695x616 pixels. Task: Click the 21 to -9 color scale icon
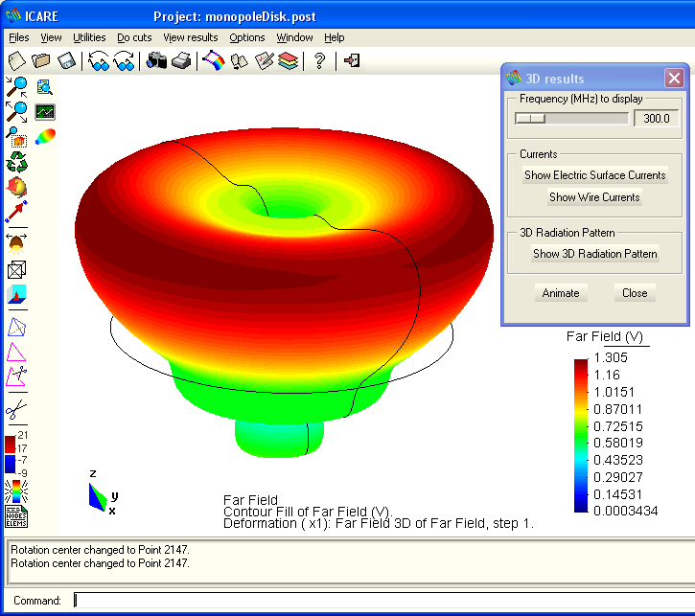click(x=16, y=454)
